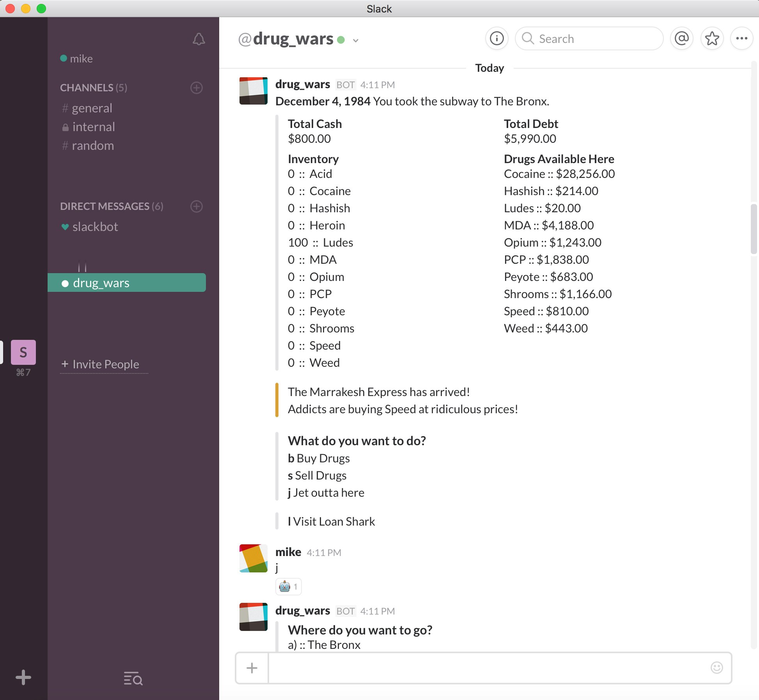Click the Invite People link

(103, 364)
